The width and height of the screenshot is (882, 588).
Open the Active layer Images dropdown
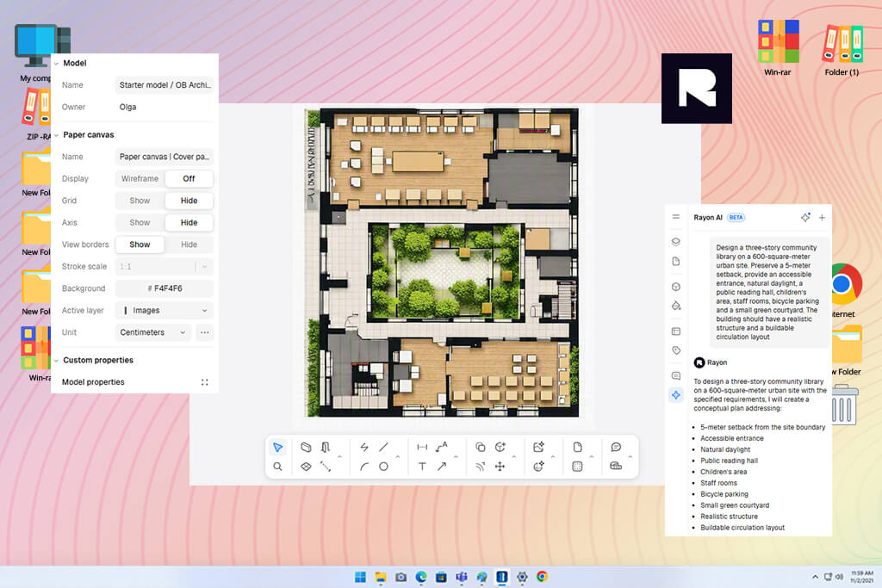(165, 310)
